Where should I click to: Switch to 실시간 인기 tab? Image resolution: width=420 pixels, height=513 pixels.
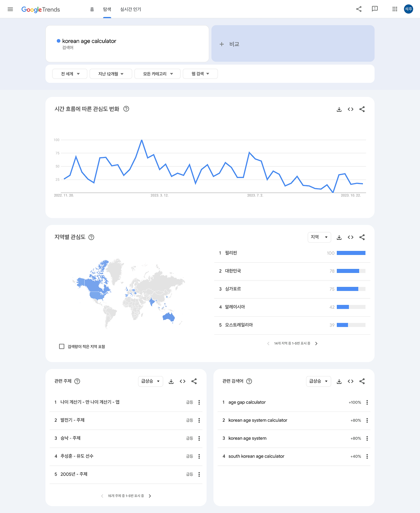(x=131, y=9)
